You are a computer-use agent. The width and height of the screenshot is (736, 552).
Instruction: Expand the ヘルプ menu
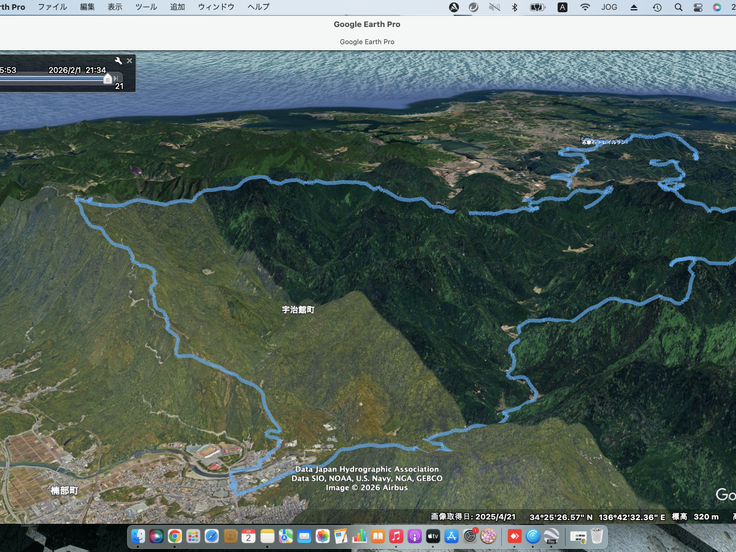[258, 7]
